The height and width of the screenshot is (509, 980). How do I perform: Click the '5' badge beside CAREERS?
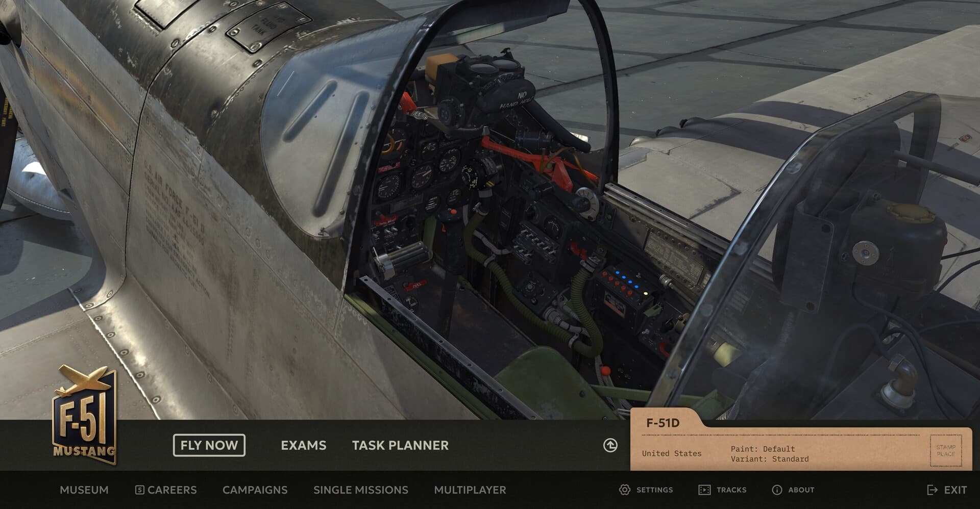click(x=139, y=490)
